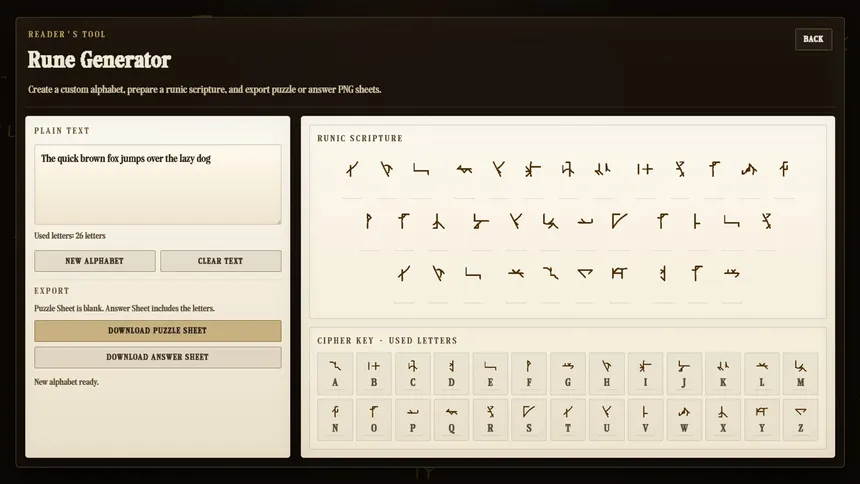This screenshot has width=860, height=484.
Task: Select the cipher key tile for O
Action: tap(374, 420)
